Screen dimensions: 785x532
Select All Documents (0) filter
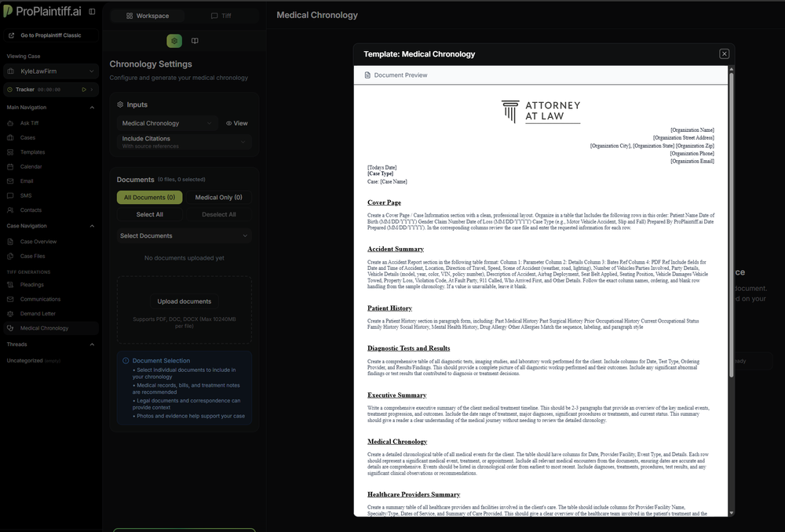point(150,197)
